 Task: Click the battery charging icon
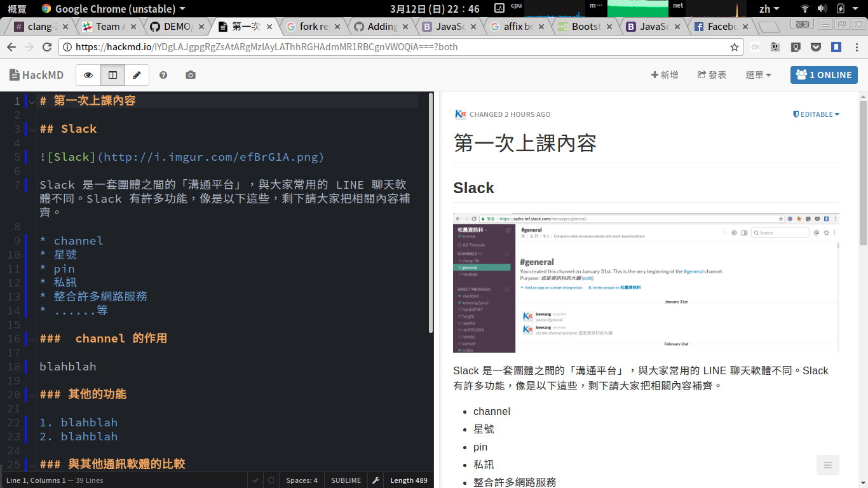pos(841,9)
